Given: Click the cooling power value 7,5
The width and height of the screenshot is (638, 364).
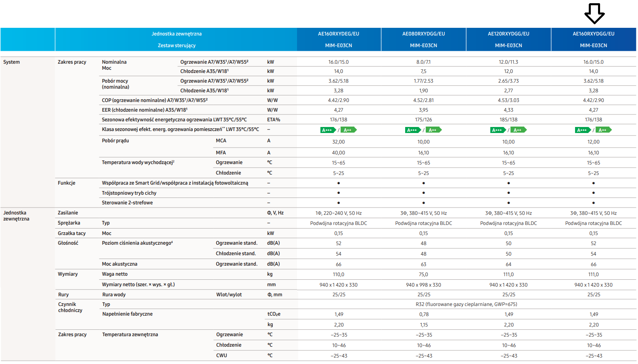Looking at the screenshot, I should [x=424, y=71].
